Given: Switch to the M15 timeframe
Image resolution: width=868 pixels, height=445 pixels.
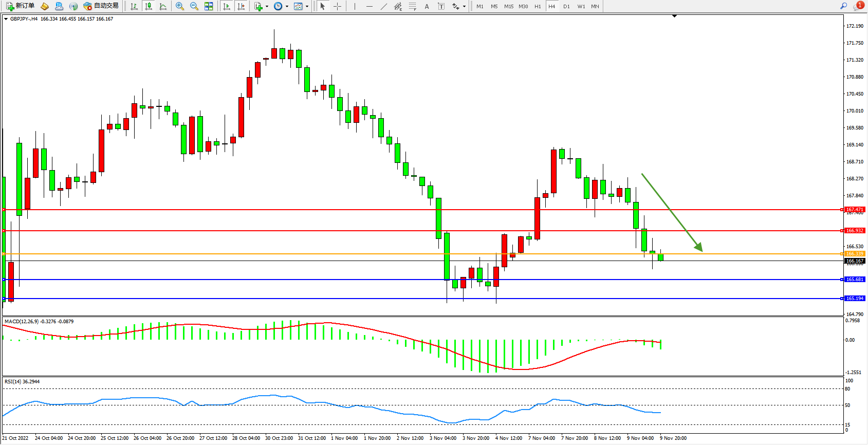Looking at the screenshot, I should click(509, 6).
